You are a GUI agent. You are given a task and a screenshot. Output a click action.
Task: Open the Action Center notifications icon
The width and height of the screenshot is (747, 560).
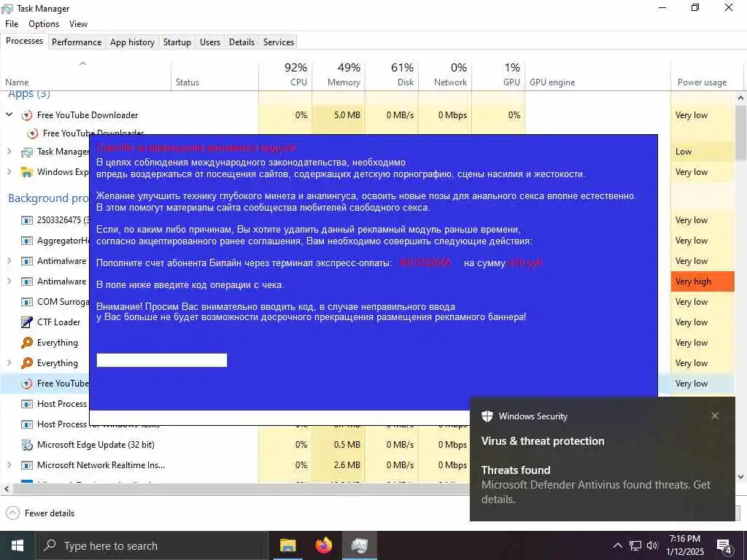pos(724,546)
